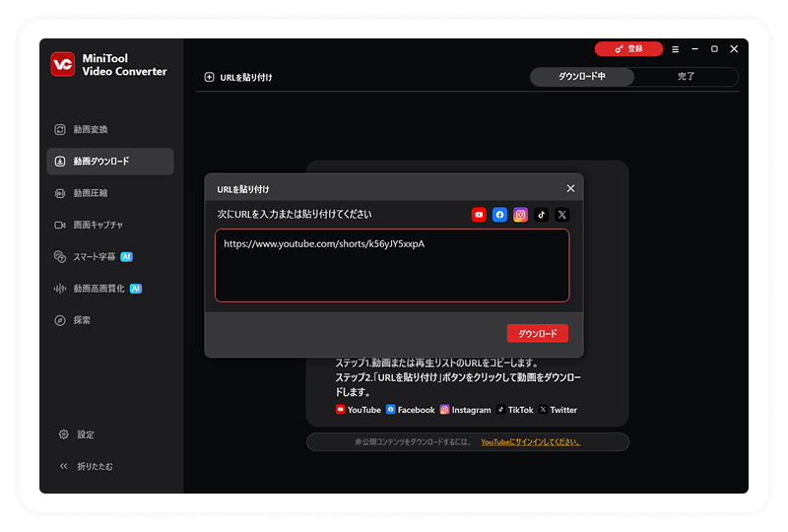Click the double-chevron collapse icon
Viewport: 788px width, 532px height.
[63, 466]
